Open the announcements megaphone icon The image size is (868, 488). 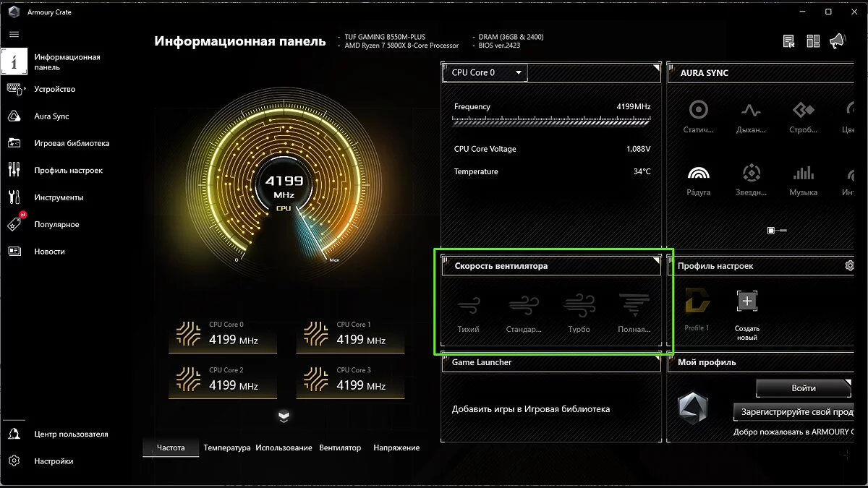[837, 41]
